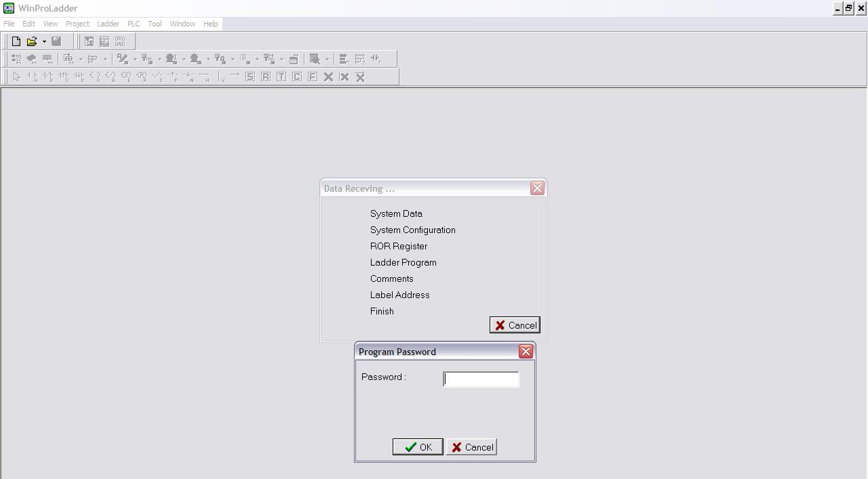Image resolution: width=868 pixels, height=479 pixels.
Task: Select the Function (F) block tool
Action: 313,77
